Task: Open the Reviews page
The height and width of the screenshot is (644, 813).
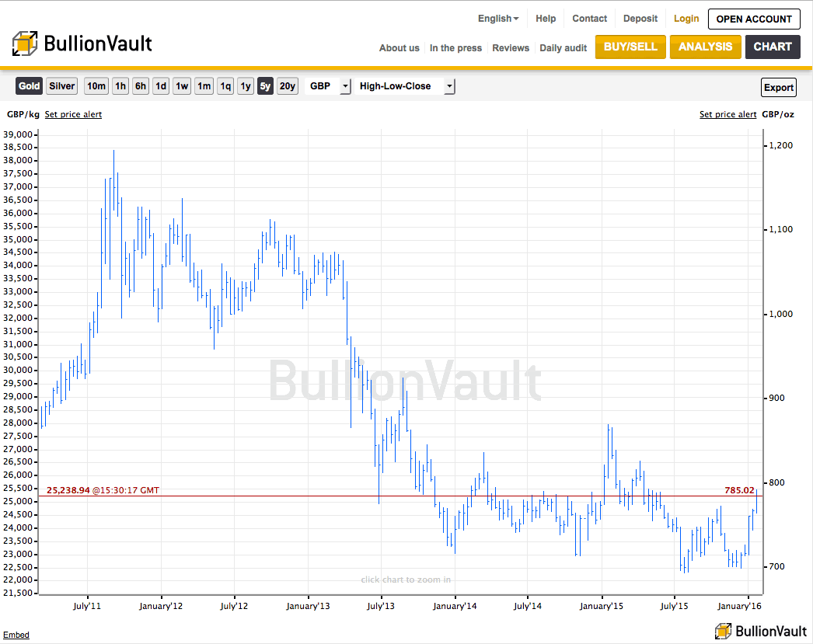Action: 511,47
